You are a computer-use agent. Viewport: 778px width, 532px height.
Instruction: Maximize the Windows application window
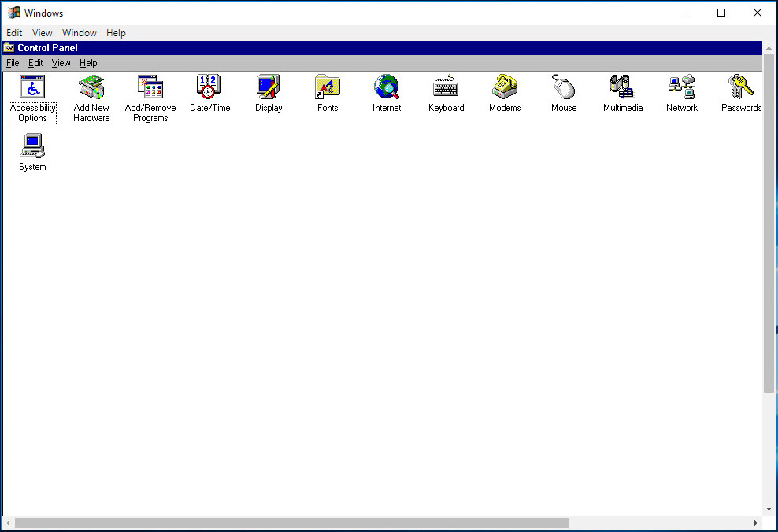(721, 13)
